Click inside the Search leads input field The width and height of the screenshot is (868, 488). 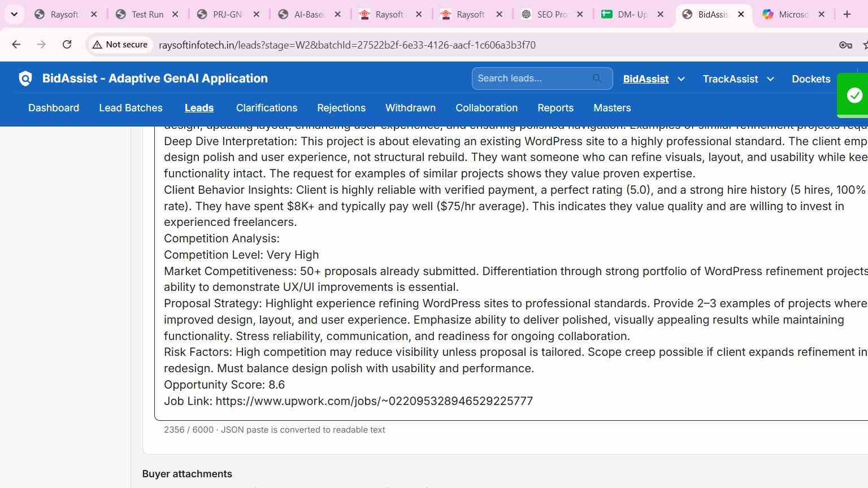[534, 79]
